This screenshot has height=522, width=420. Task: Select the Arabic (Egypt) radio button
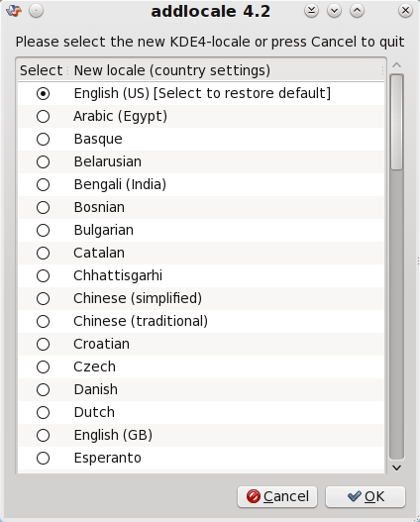click(43, 117)
